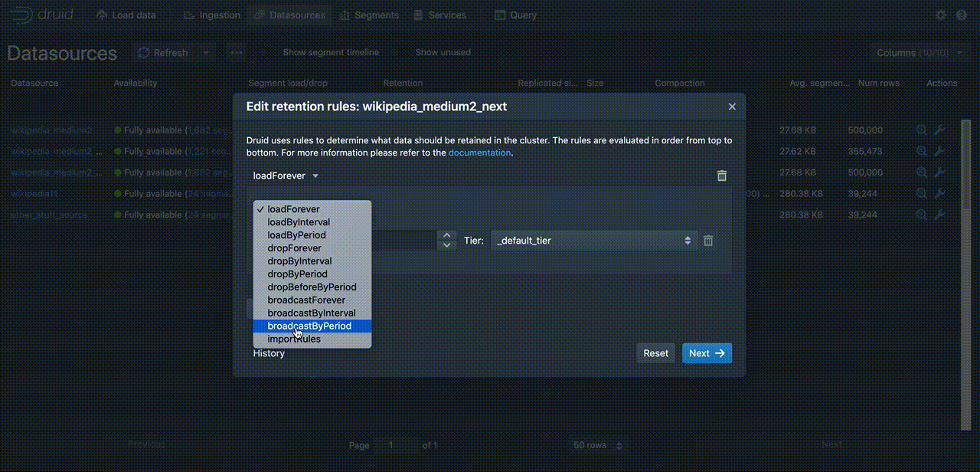Viewport: 980px width, 472px height.
Task: Open magnifier action for other_stuff_source row
Action: (922, 215)
